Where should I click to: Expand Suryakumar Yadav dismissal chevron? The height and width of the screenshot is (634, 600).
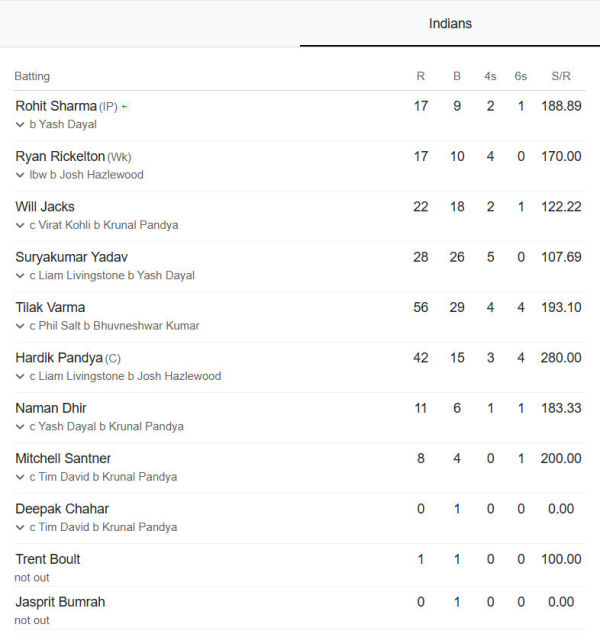[20, 276]
